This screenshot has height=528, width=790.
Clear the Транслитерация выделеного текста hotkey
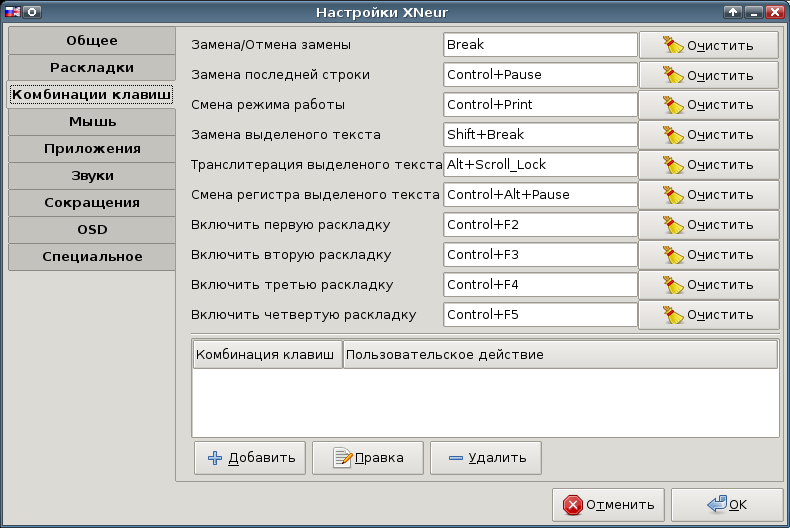pos(708,165)
